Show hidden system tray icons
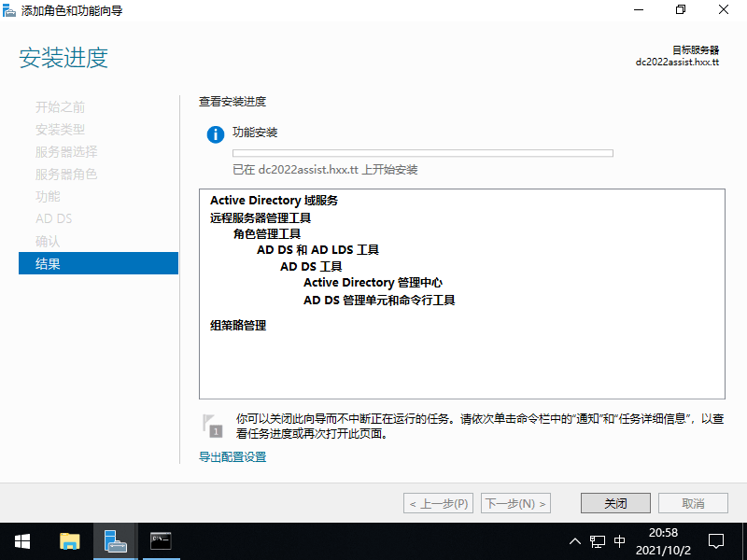Screen dimensions: 747x560 [x=575, y=541]
